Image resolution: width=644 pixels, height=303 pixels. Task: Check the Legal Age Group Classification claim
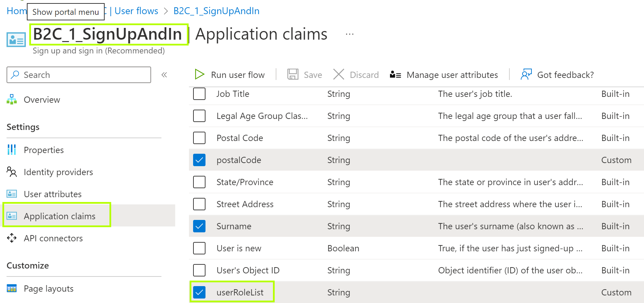point(199,116)
